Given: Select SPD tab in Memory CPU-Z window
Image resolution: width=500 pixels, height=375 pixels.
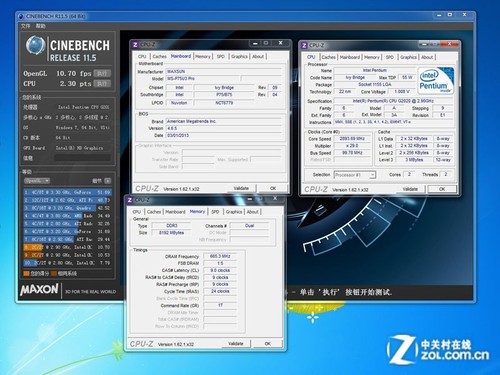Looking at the screenshot, I should point(215,212).
